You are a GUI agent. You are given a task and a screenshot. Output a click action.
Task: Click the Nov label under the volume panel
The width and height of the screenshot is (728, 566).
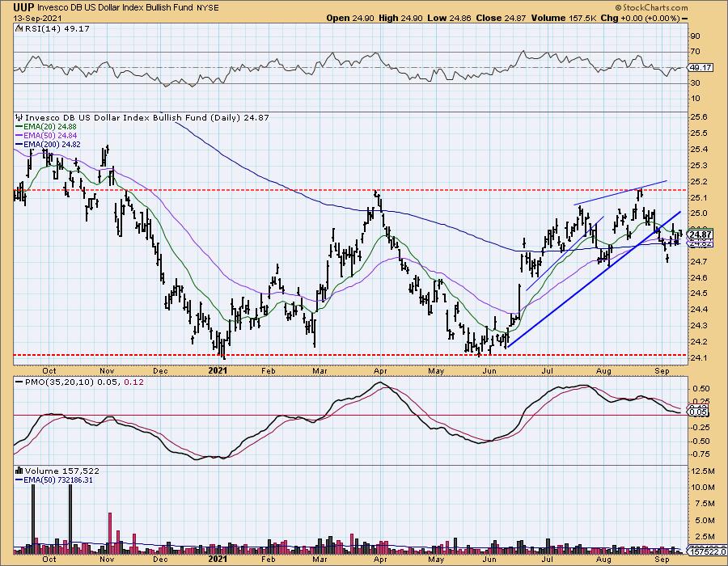[108, 559]
